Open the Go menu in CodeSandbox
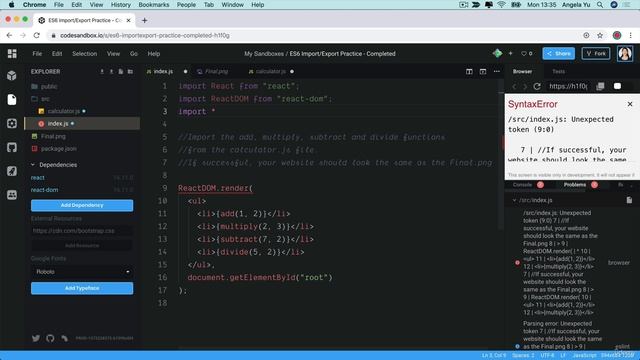 click(x=134, y=53)
